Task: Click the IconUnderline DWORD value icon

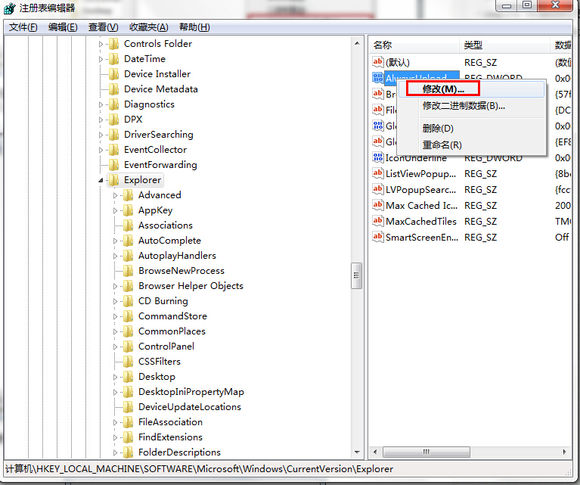Action: coord(378,158)
